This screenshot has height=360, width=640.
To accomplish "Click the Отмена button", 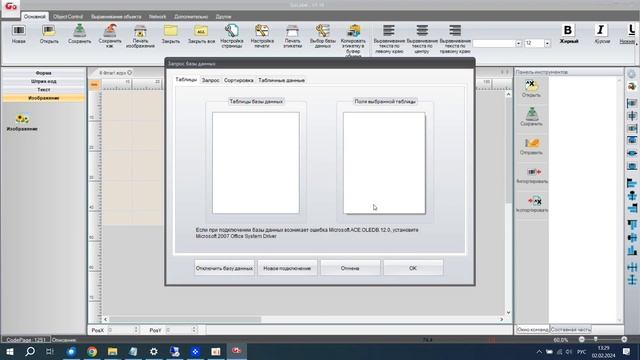I will click(x=350, y=268).
